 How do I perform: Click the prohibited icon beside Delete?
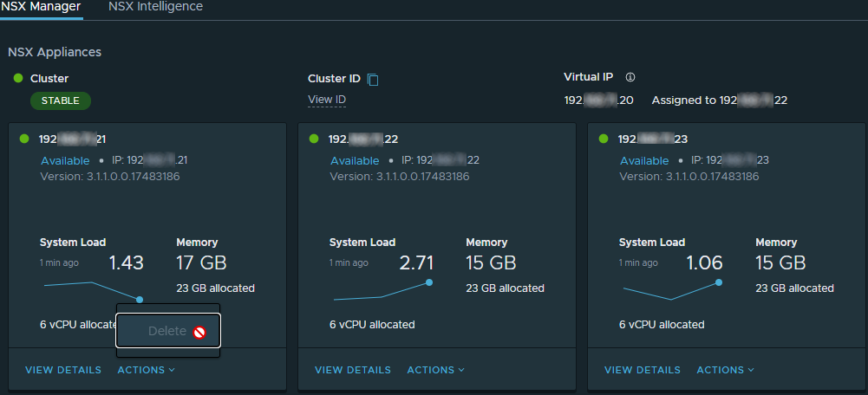point(199,332)
